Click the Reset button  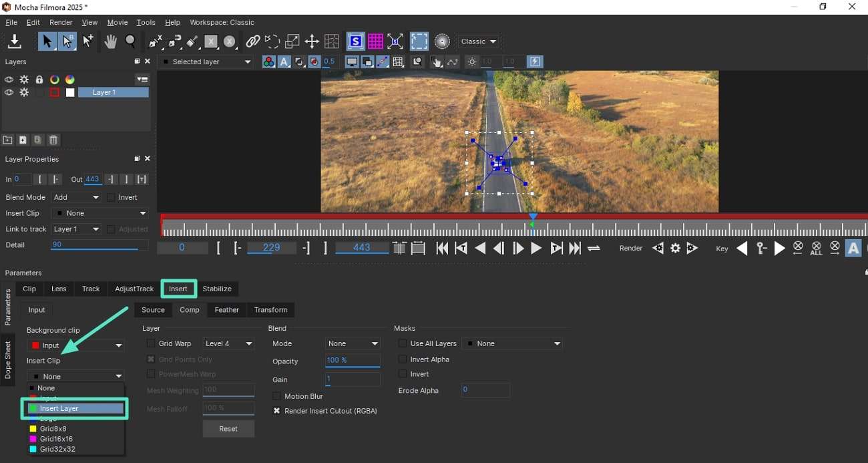click(x=228, y=429)
